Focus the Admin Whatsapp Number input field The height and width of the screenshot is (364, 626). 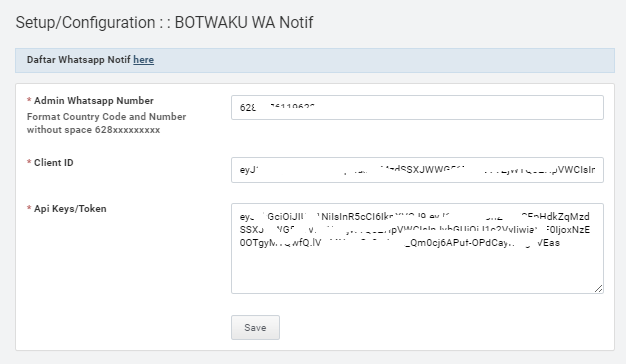[417, 107]
